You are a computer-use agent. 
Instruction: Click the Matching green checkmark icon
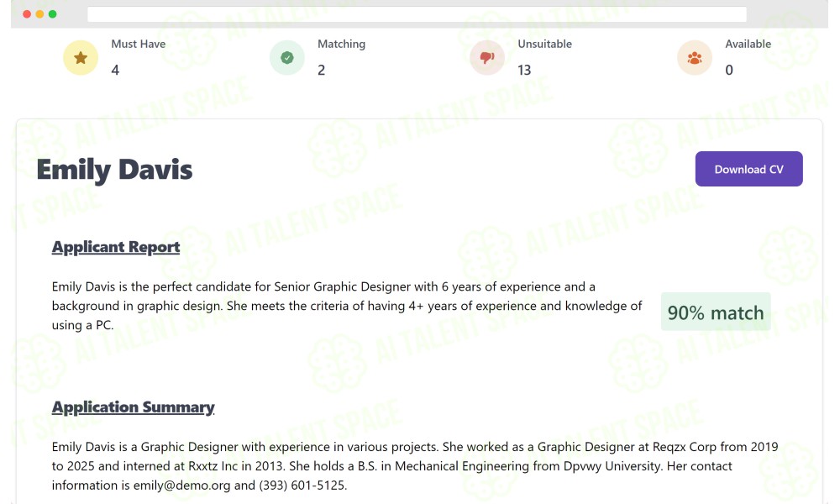point(287,57)
